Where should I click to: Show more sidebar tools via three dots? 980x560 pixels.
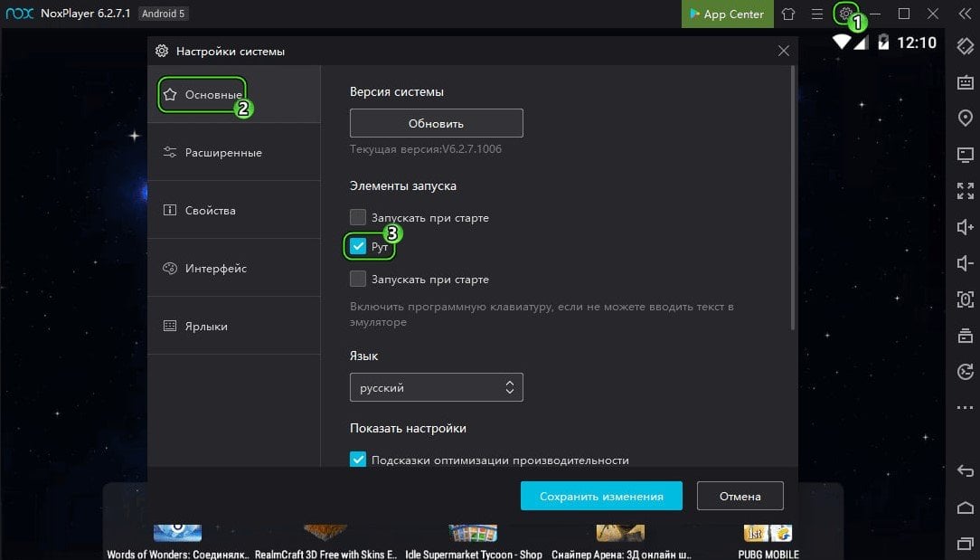965,407
